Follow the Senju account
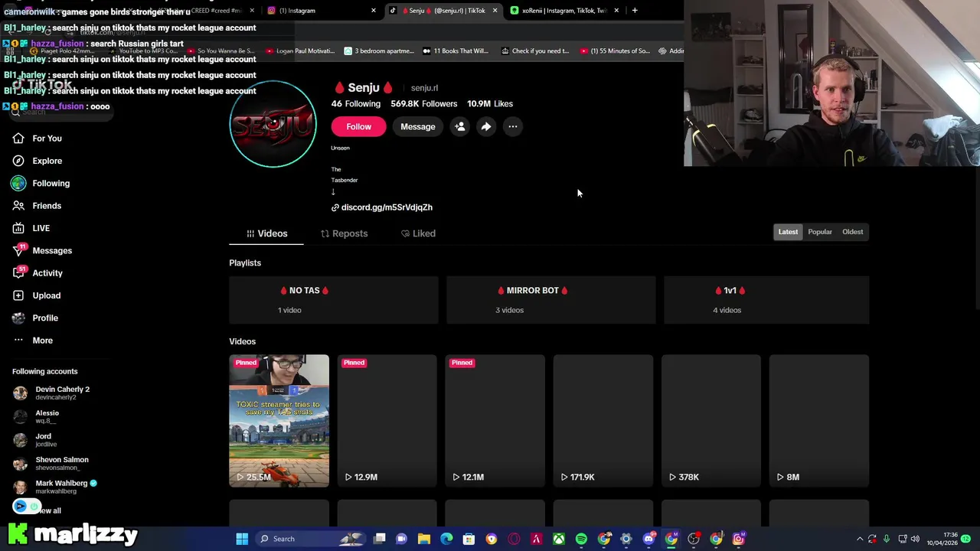 [358, 126]
